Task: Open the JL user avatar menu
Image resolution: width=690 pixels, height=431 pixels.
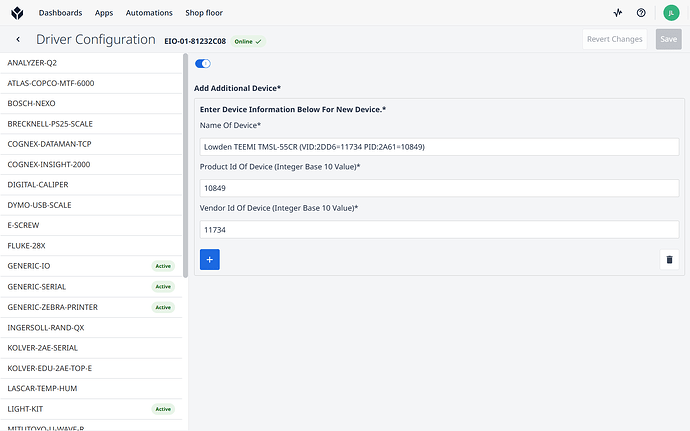Action: [x=671, y=13]
